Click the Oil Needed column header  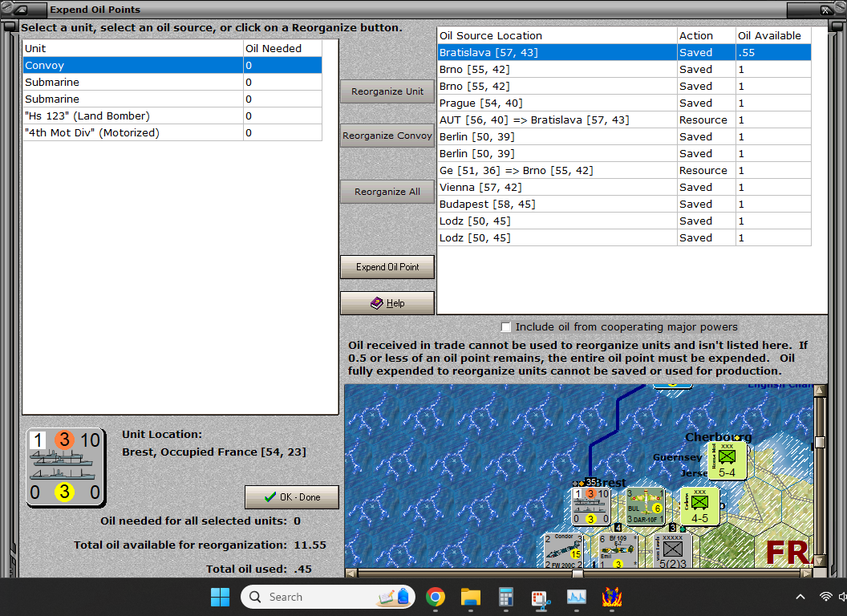(282, 49)
